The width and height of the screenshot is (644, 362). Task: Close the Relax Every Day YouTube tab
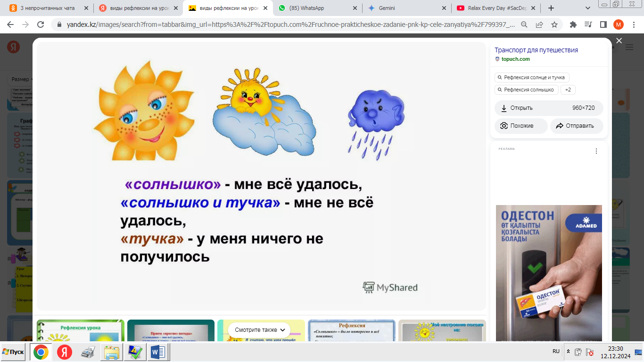[x=532, y=8]
